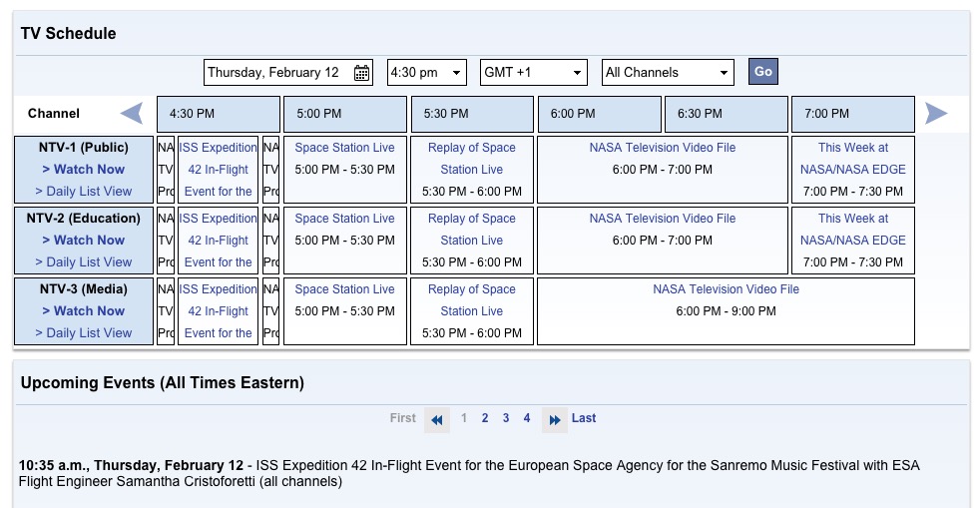
Task: Open the calendar date picker icon
Action: (361, 73)
